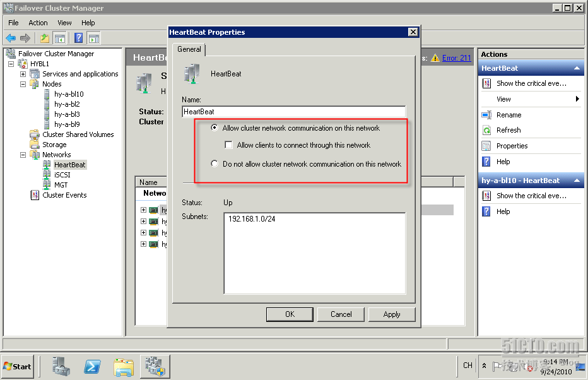The height and width of the screenshot is (380, 588).
Task: Select the MGT network in tree
Action: (x=61, y=185)
